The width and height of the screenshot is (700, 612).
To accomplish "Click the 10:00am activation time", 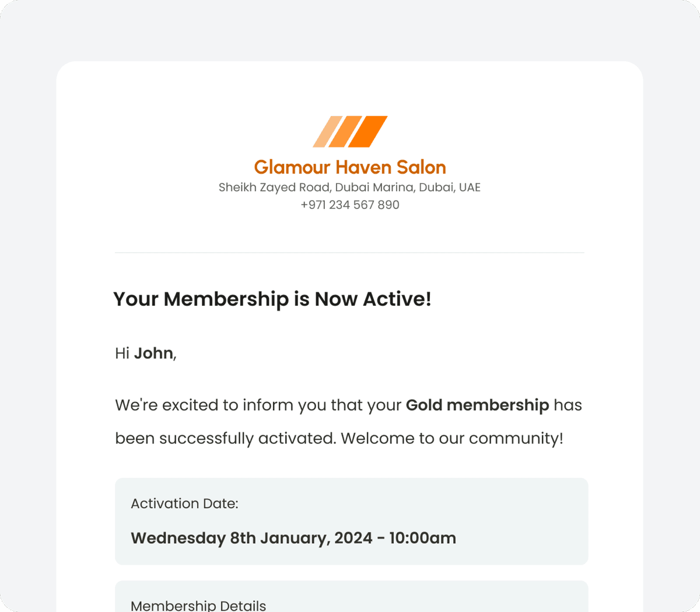I will [422, 538].
